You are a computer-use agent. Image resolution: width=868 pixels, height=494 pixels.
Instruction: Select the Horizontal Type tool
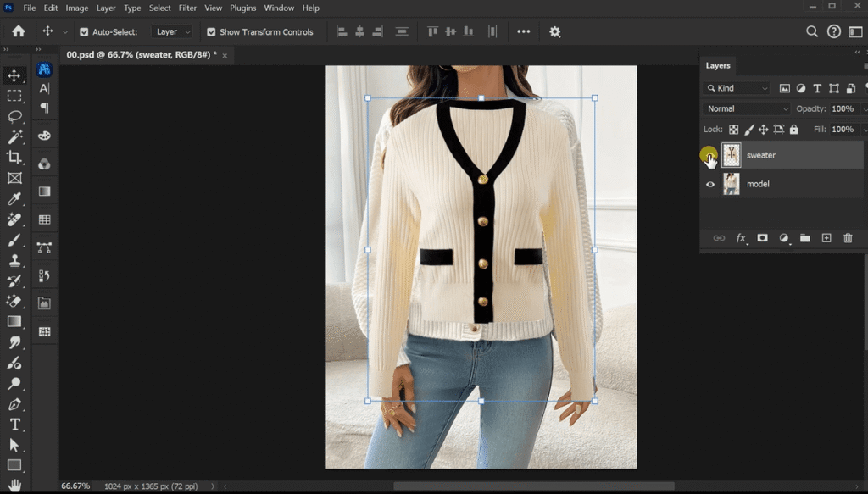coord(14,424)
